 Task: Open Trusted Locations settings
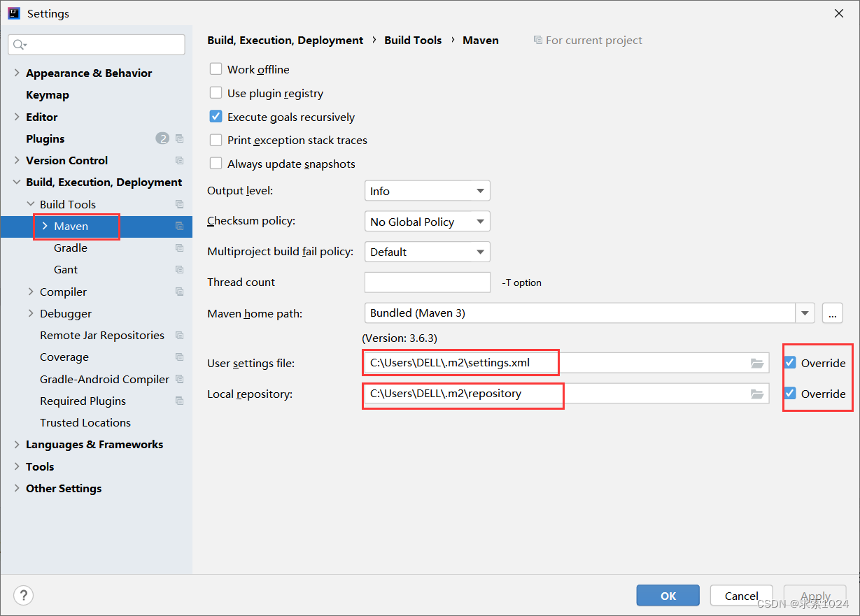[85, 422]
